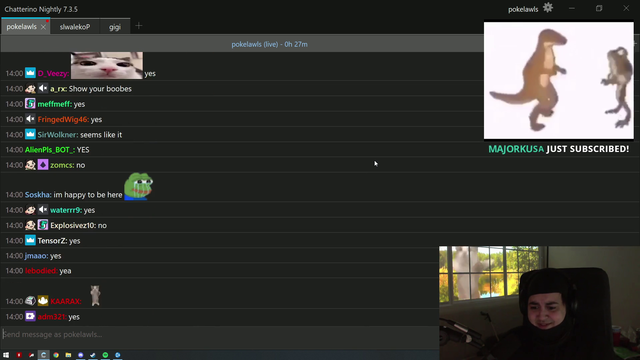Click the golden badge beside KAARAX
Viewport: 640px width, 360px height.
[43, 301]
